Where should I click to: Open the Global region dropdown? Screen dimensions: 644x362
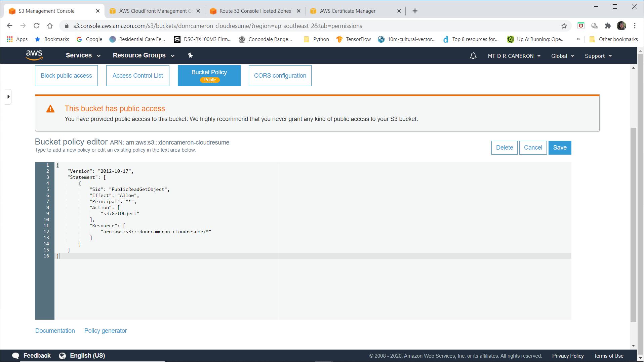[x=563, y=56]
